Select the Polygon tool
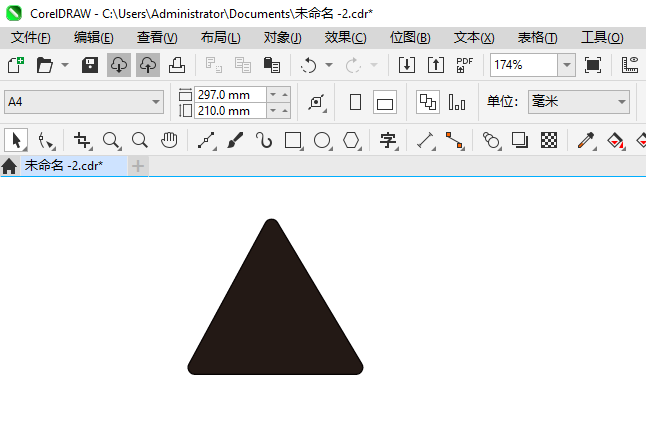The image size is (646, 445). pos(351,141)
